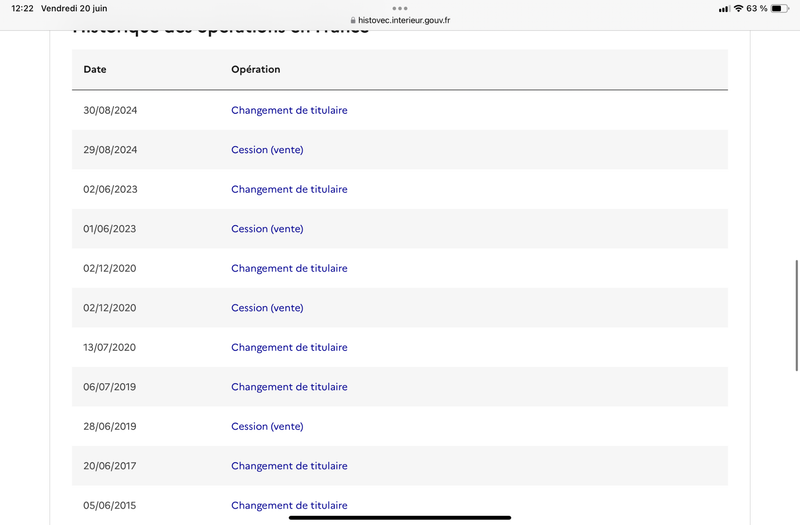Click the page vertical scrollbar thumb

pos(796,316)
